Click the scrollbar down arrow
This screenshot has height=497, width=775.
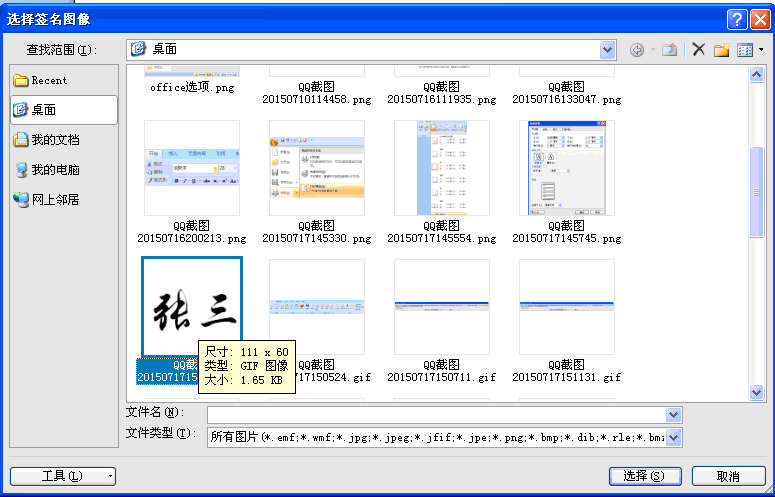click(x=756, y=393)
